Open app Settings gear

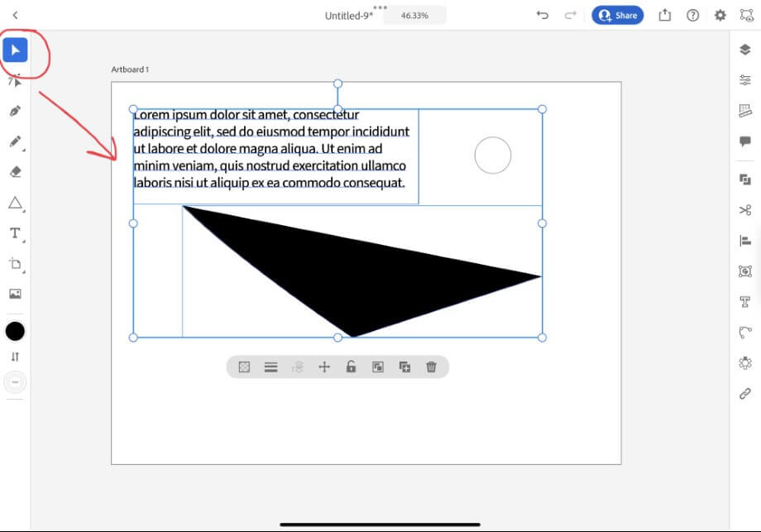pos(720,16)
